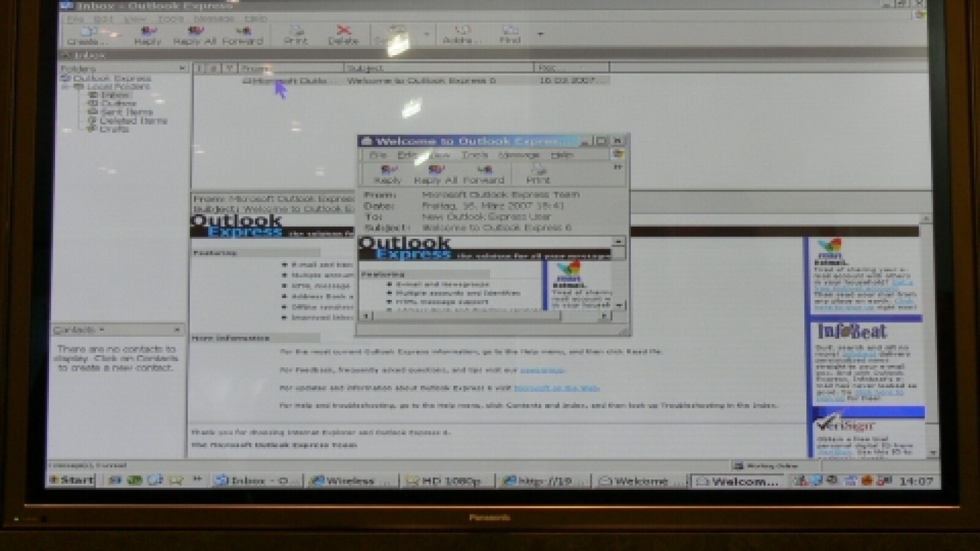The image size is (980, 551).
Task: Click the Find icon in the toolbar
Action: click(x=510, y=35)
